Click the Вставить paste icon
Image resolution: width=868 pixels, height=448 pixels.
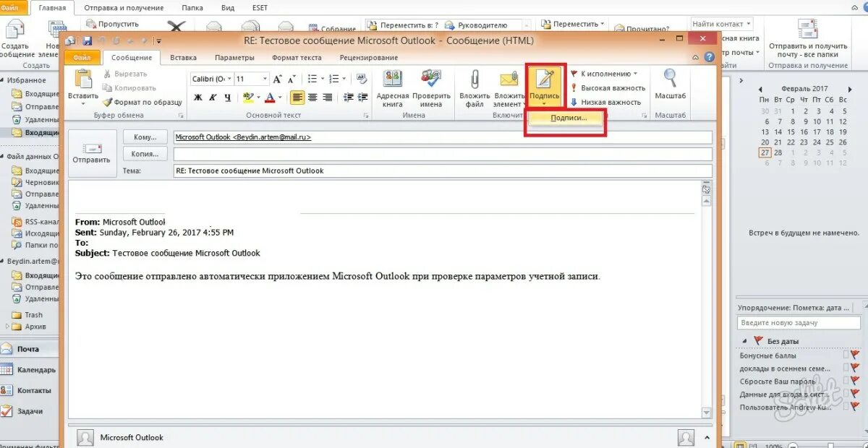[83, 79]
